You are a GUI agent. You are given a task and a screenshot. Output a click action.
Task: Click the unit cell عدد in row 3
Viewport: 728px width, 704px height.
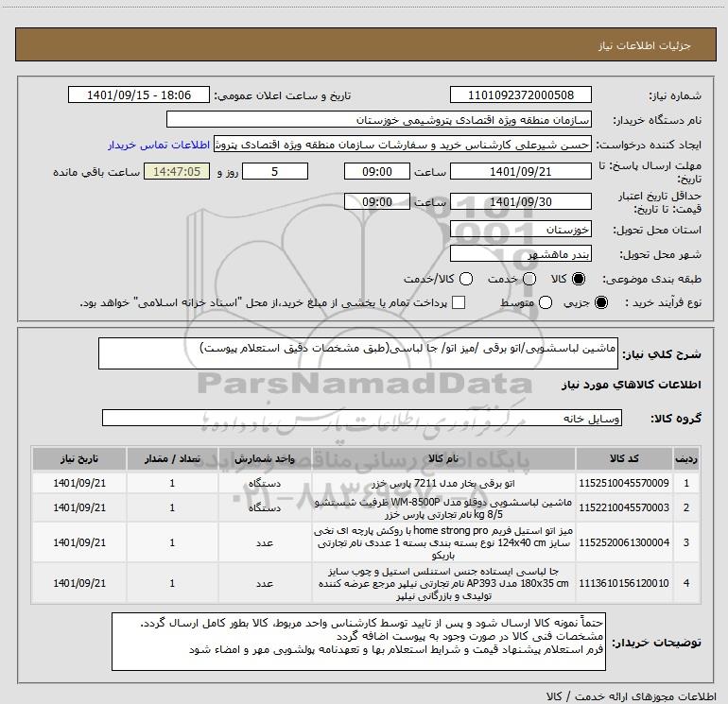click(265, 542)
